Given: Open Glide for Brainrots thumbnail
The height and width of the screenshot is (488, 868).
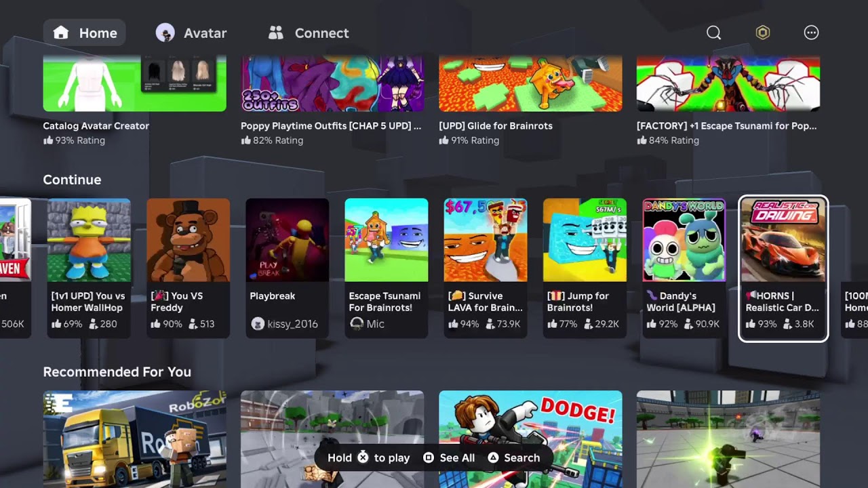Looking at the screenshot, I should click(530, 84).
